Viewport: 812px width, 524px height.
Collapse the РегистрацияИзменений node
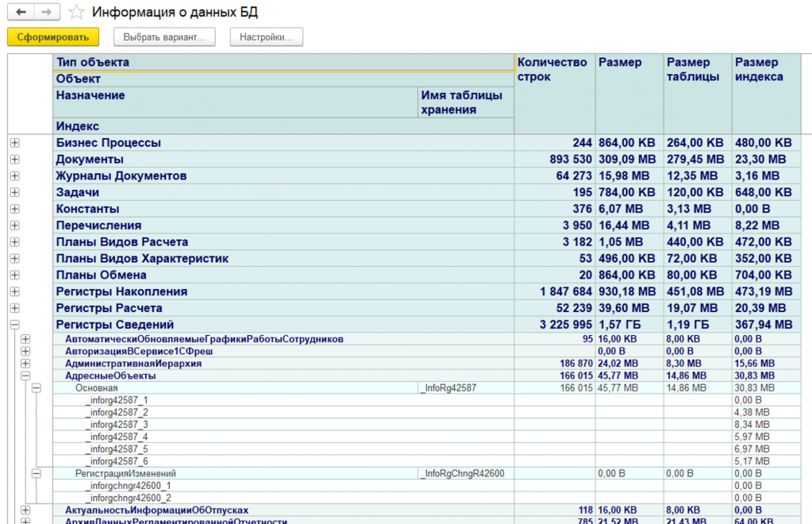pyautogui.click(x=37, y=474)
